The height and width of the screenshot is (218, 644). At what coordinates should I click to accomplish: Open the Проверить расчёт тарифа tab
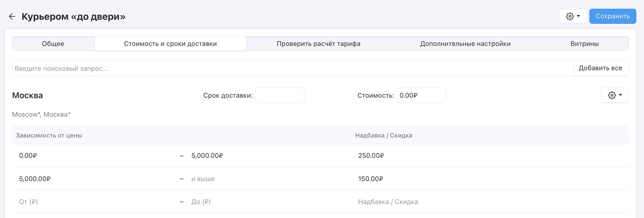pos(318,44)
